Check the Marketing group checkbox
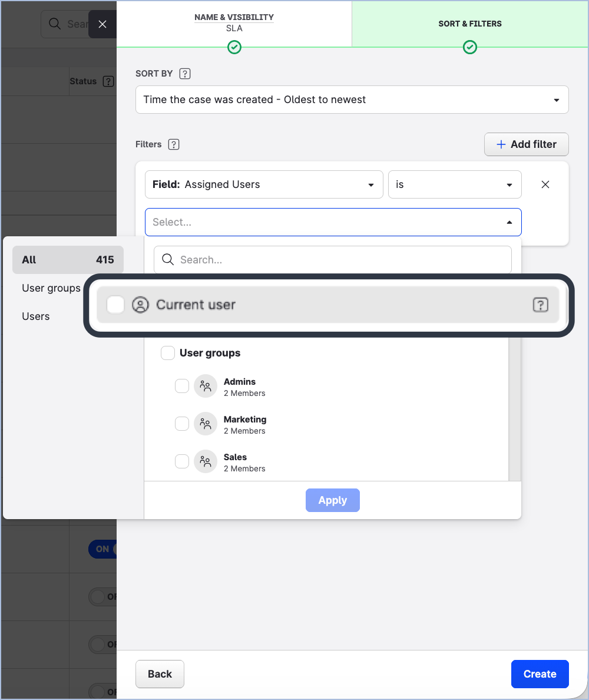Screen dimensions: 589x700 click(182, 424)
